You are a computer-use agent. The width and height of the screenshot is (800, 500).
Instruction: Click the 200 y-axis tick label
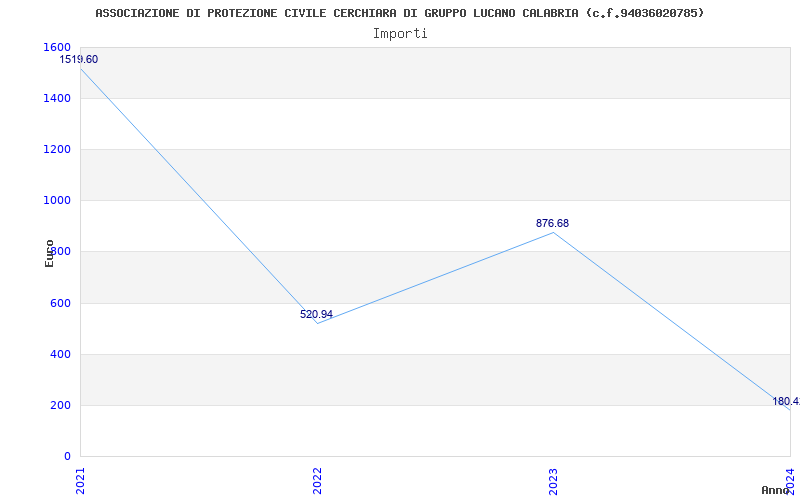(61, 406)
